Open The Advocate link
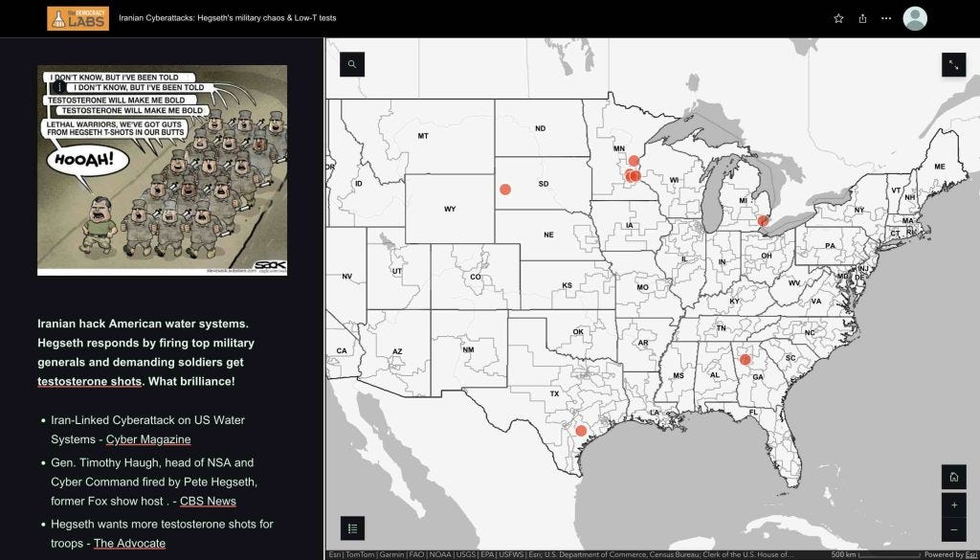The image size is (980, 560). 129,543
